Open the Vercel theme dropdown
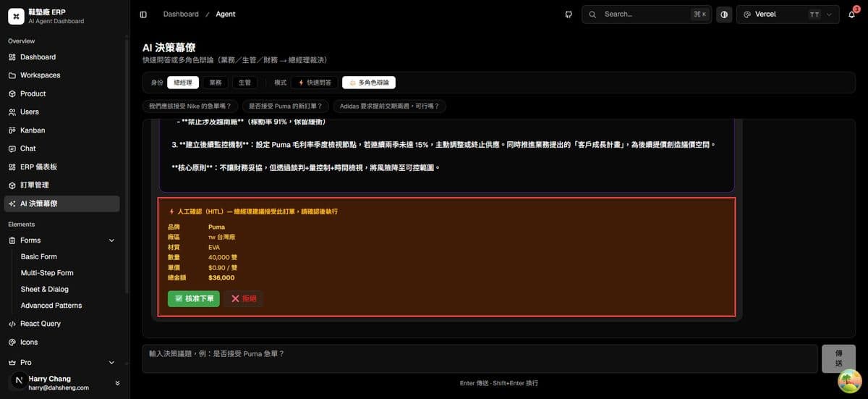 click(788, 14)
